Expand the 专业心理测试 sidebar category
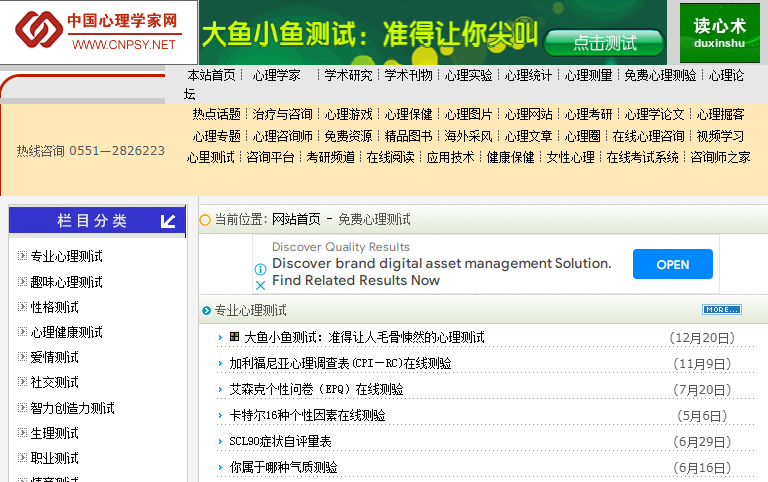Screen dimensions: 768x482 point(22,256)
